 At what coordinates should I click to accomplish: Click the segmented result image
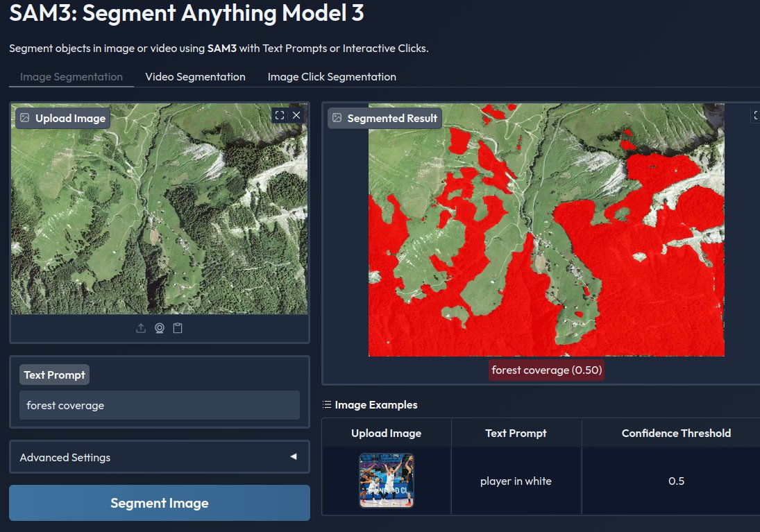(x=546, y=230)
